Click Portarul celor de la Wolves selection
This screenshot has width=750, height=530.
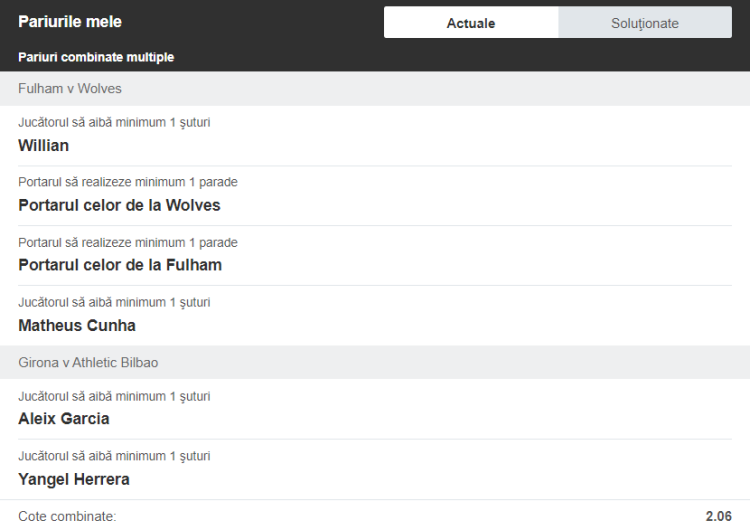(x=119, y=205)
